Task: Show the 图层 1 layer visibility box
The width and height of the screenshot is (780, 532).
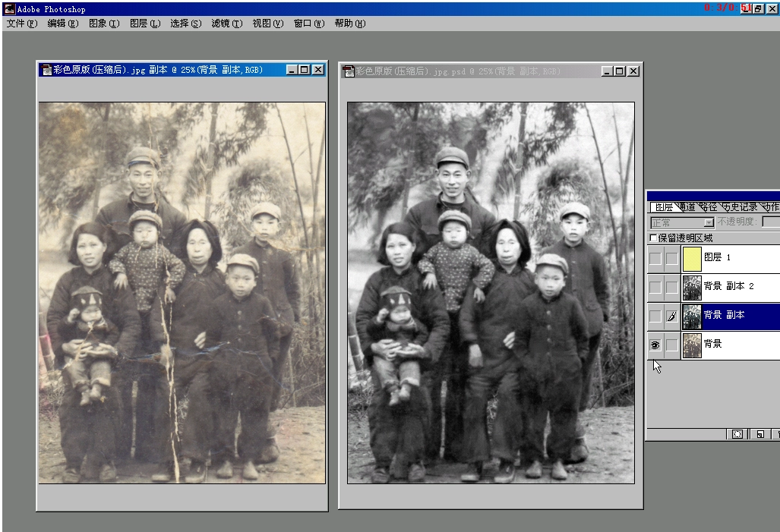Action: pos(654,259)
